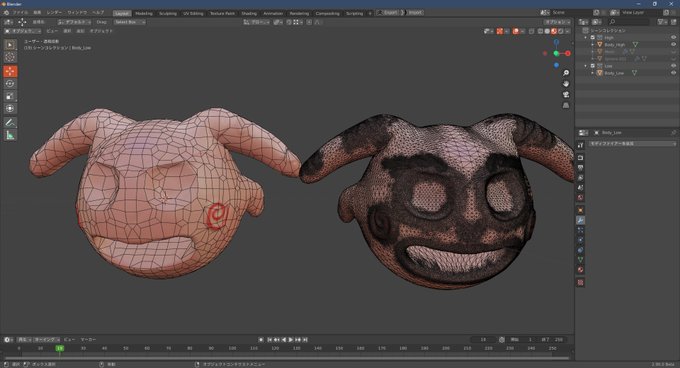
Task: Open the tool Options dropdown in header
Action: coord(558,22)
